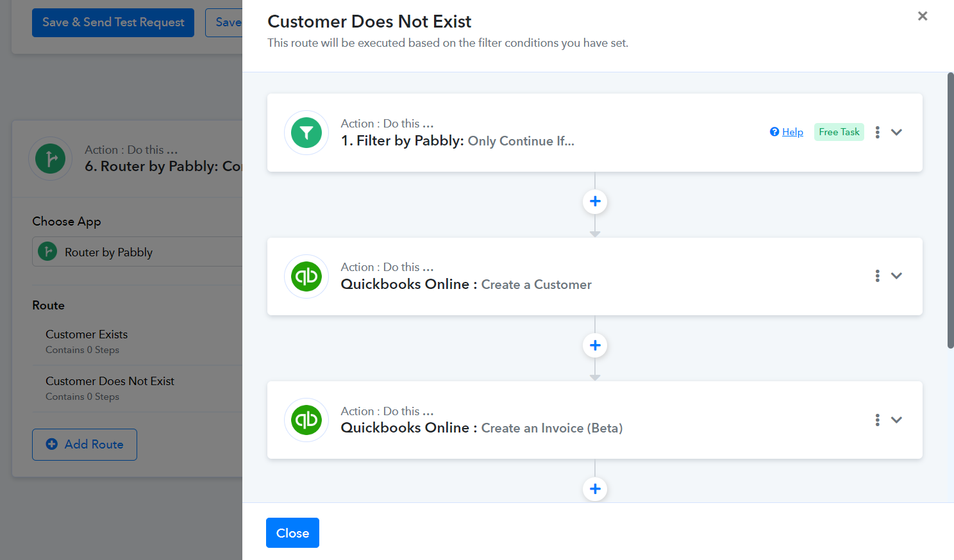Image resolution: width=954 pixels, height=560 pixels.
Task: Click the Router icon in Choose App field
Action: click(x=47, y=252)
